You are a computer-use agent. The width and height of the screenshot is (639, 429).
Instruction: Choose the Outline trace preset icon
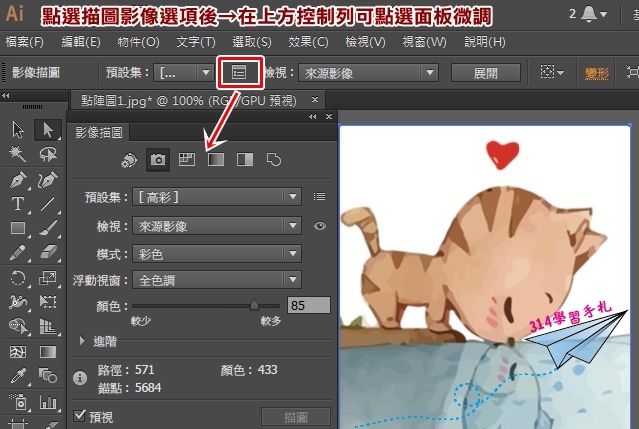[x=274, y=159]
